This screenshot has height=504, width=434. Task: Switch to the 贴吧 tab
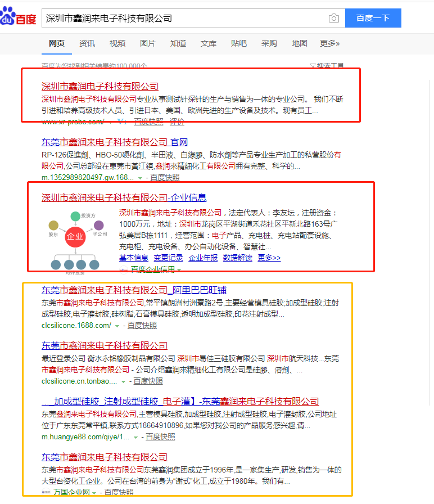pos(239,43)
